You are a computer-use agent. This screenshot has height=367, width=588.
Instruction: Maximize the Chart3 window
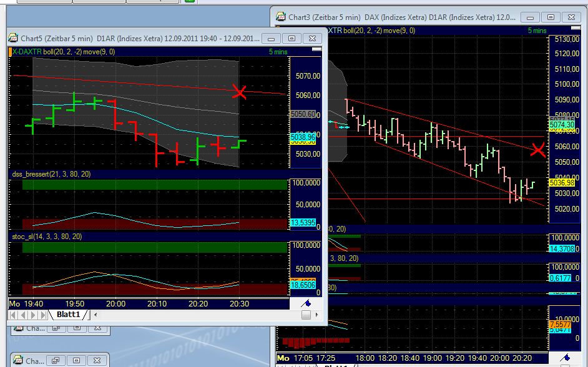click(551, 17)
